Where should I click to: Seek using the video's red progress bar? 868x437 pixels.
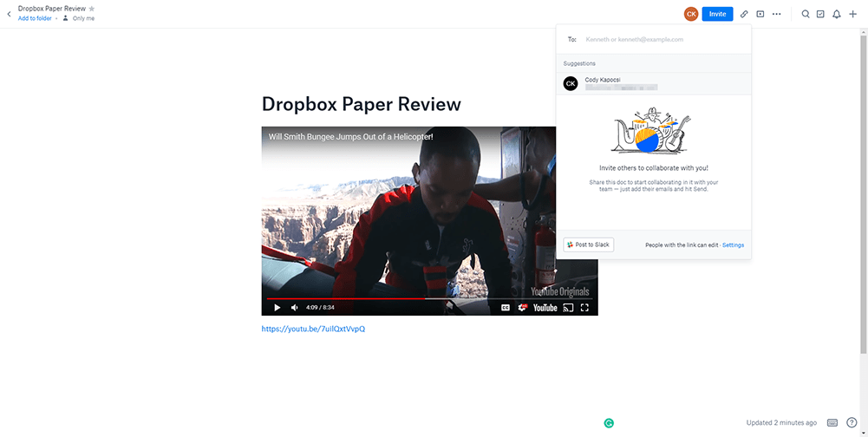(429, 298)
